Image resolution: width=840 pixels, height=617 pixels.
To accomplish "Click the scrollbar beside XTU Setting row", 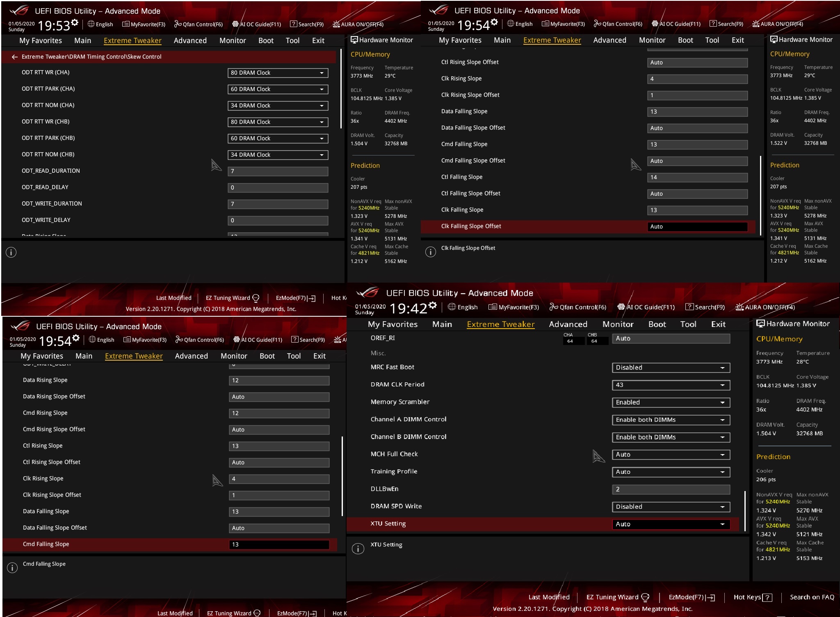I will pyautogui.click(x=745, y=511).
